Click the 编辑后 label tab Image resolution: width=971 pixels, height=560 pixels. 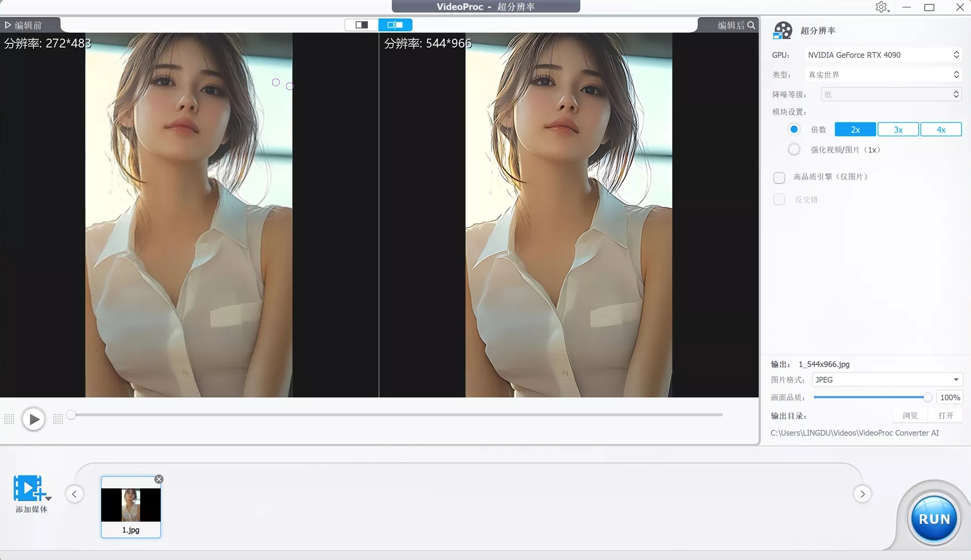731,25
